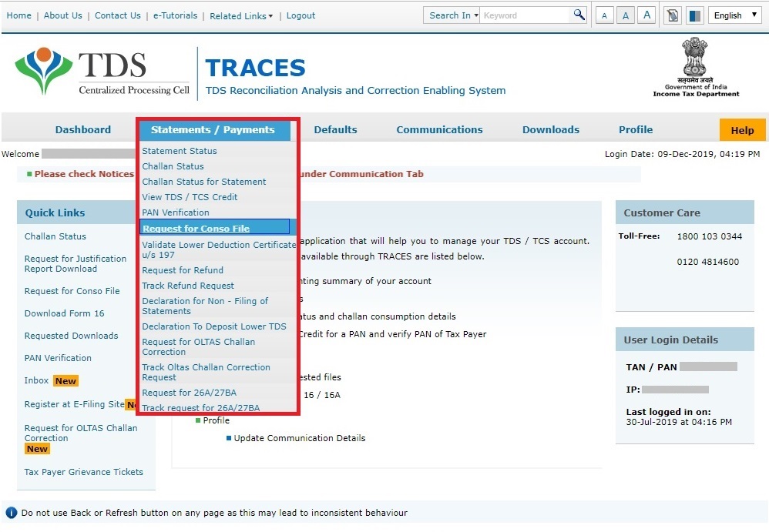Open Tax Payer Grievance Tickets link
The height and width of the screenshot is (532, 769).
click(84, 472)
